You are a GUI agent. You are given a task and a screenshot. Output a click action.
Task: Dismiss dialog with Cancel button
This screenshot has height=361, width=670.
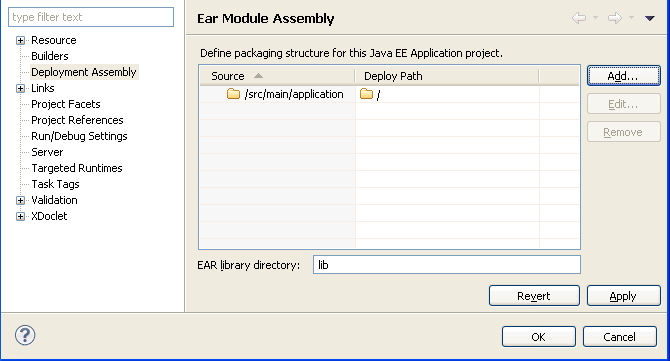pos(620,337)
